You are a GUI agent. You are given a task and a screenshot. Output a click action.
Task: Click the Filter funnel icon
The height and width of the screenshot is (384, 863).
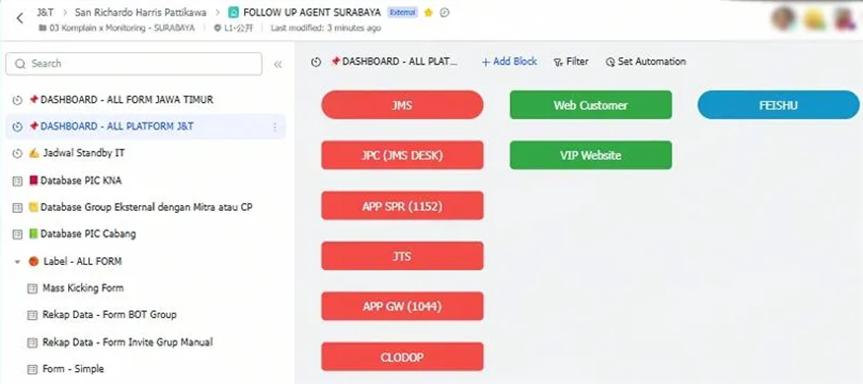pos(558,62)
